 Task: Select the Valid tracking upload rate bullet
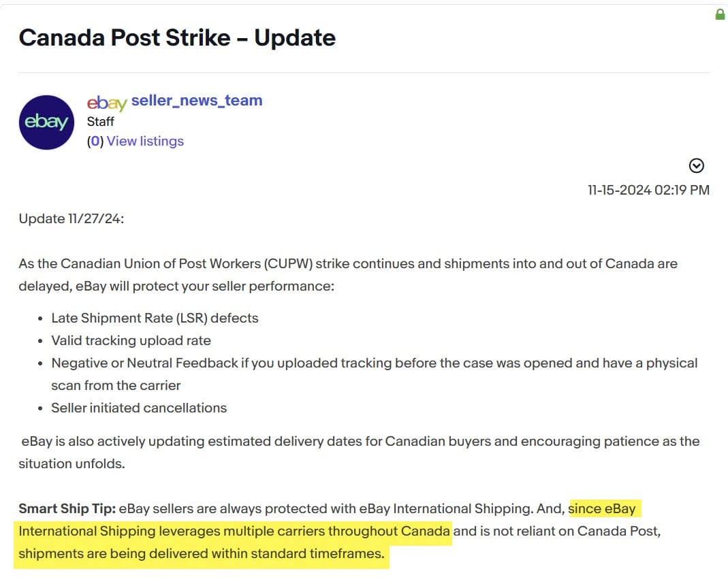tap(131, 340)
